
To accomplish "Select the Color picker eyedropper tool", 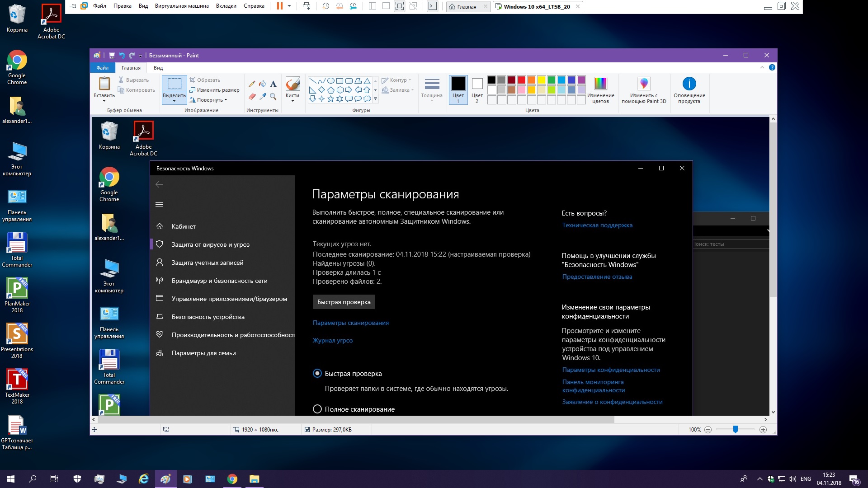I will point(263,96).
